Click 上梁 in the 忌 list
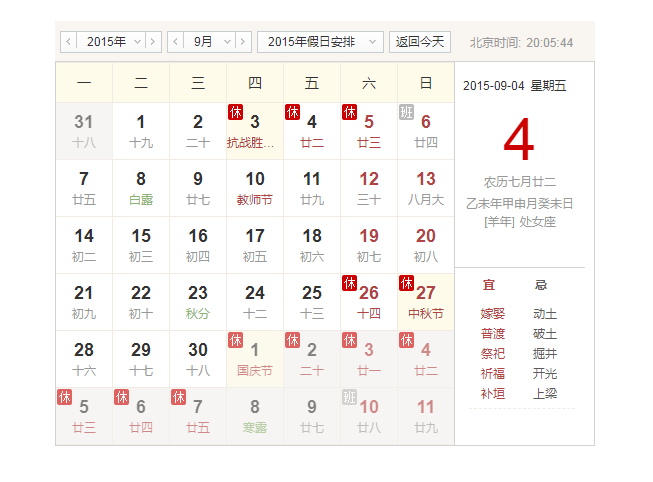 click(x=545, y=394)
